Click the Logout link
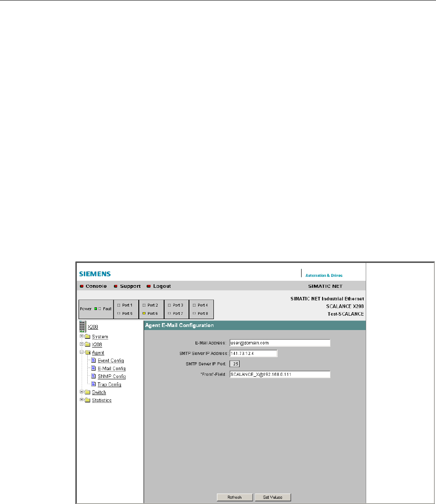 click(x=162, y=286)
